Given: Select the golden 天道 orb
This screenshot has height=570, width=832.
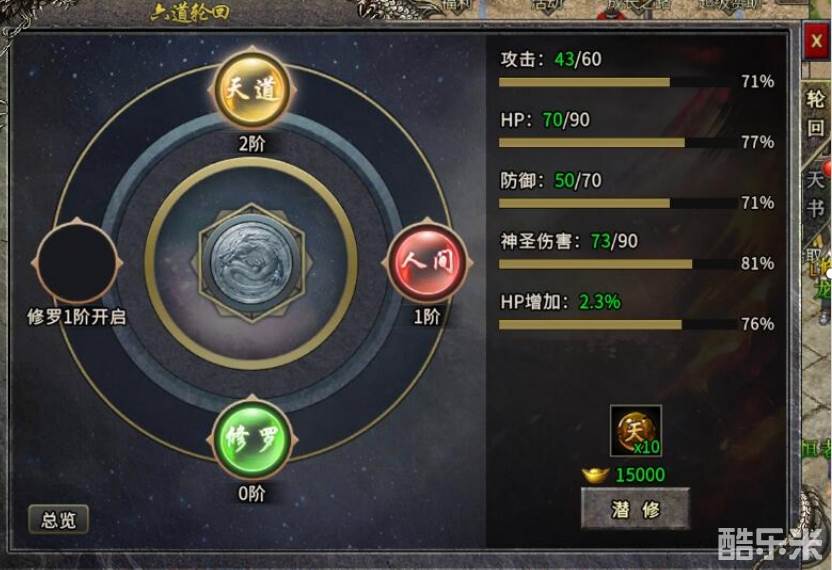Looking at the screenshot, I should (252, 90).
